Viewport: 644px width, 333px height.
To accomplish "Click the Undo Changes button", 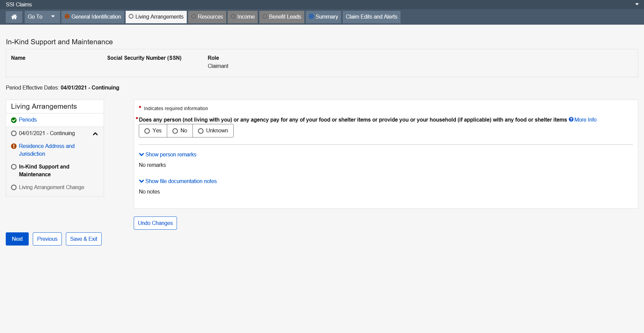I will pos(155,223).
